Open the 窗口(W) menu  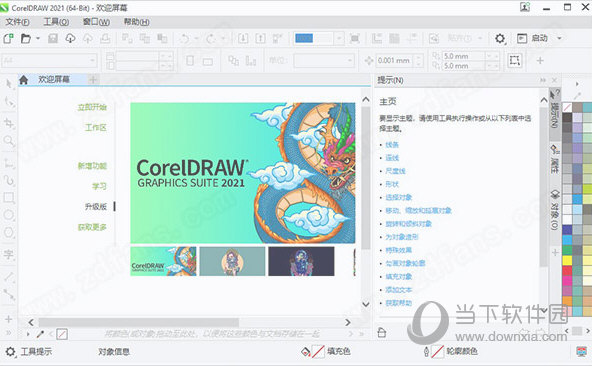(96, 22)
